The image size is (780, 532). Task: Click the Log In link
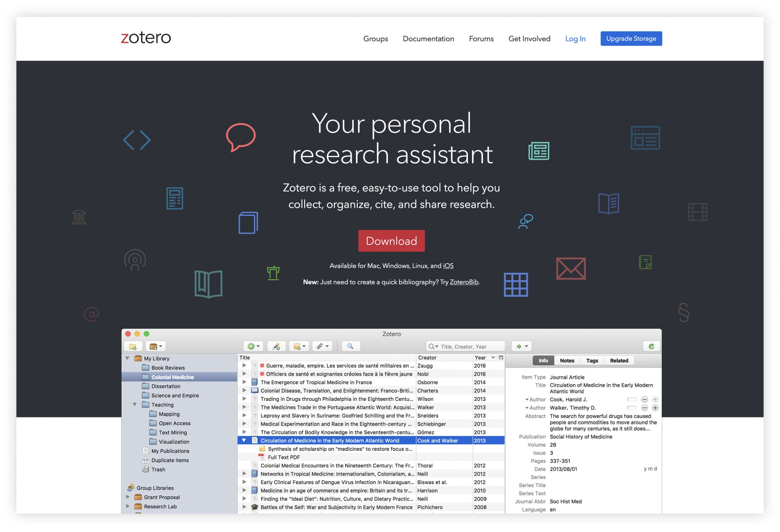click(x=575, y=39)
